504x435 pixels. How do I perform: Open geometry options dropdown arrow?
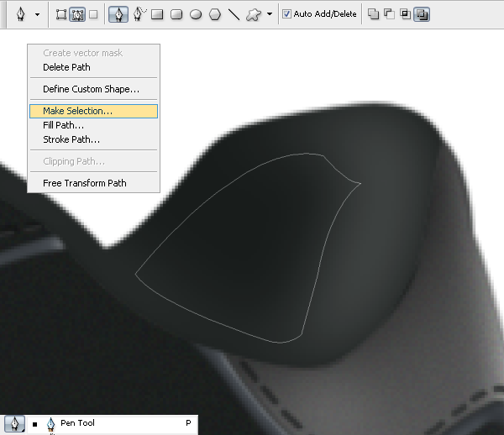270,14
